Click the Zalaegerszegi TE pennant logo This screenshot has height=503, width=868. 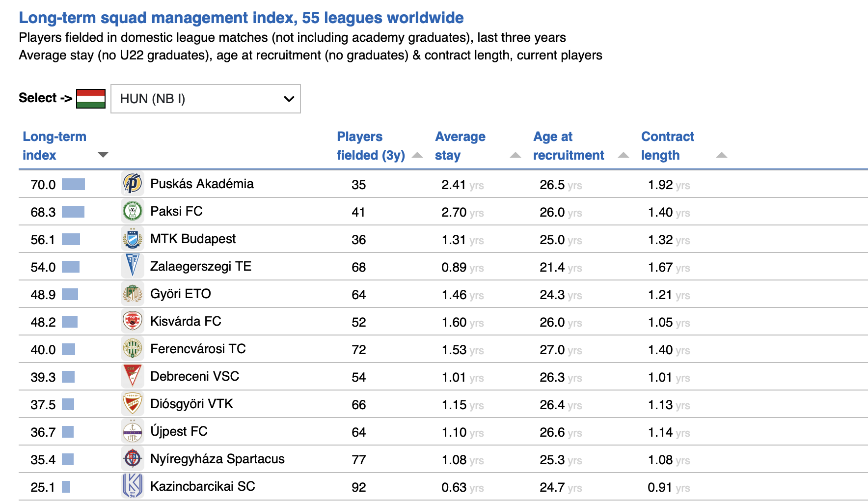pos(132,267)
